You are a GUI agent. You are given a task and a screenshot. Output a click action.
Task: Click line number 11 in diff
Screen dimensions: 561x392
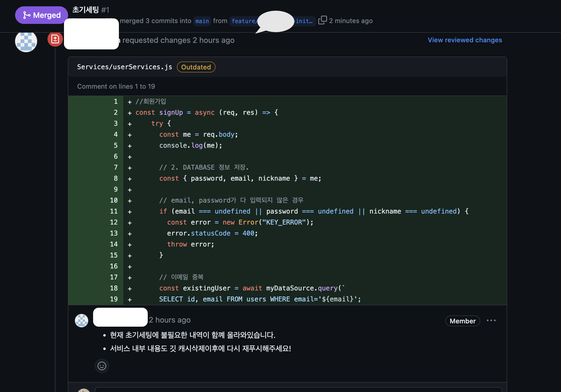pos(114,211)
